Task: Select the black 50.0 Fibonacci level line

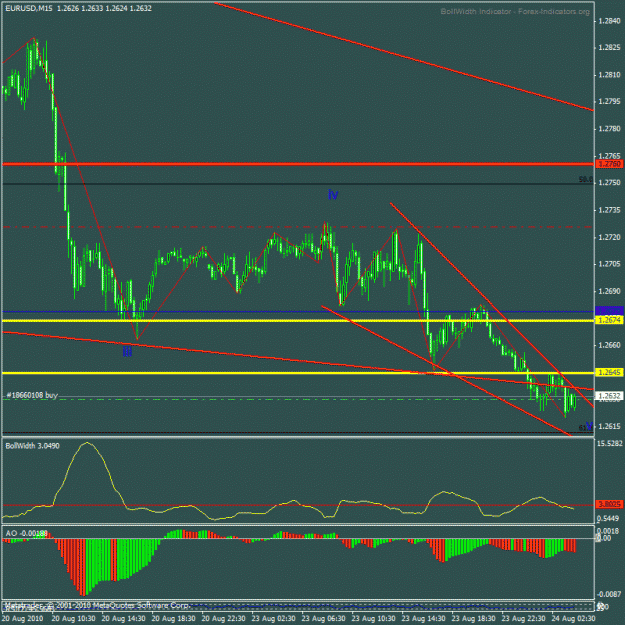Action: pyautogui.click(x=298, y=183)
